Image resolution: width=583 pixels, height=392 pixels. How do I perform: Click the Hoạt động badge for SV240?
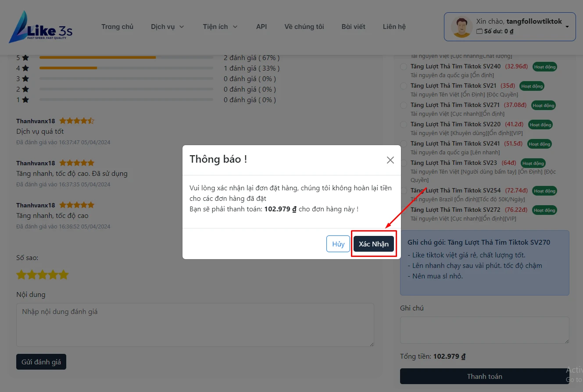coord(545,67)
